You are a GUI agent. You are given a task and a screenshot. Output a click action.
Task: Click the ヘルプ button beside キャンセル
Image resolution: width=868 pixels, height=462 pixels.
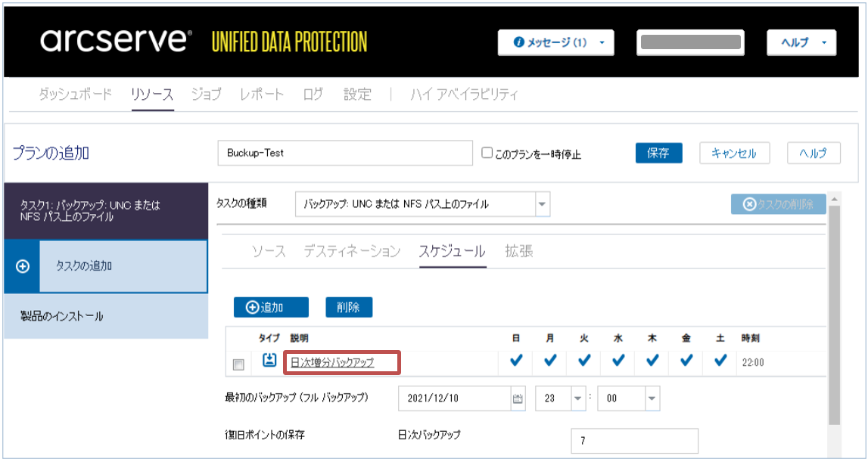tap(814, 153)
